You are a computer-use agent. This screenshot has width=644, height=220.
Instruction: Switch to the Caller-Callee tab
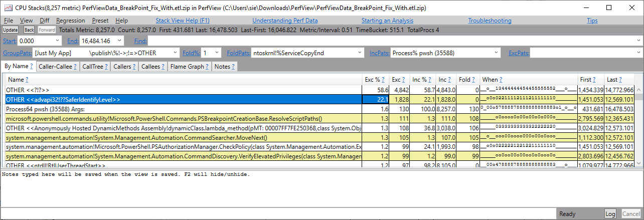click(x=57, y=66)
